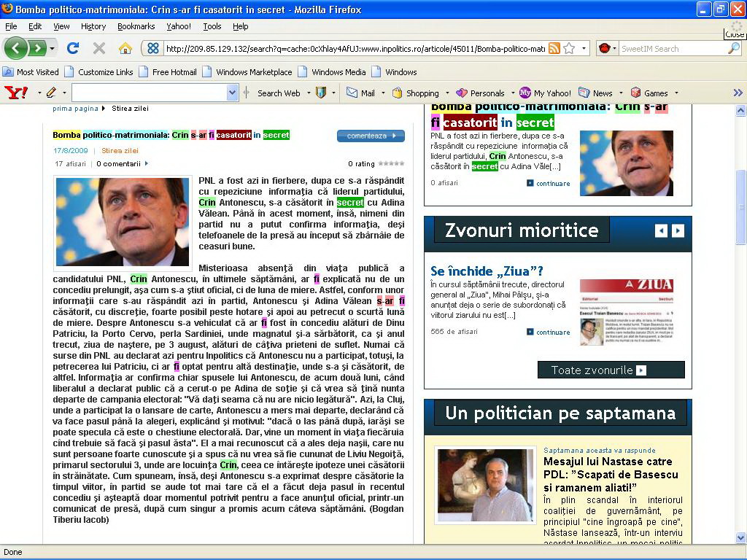Viewport: 747px width, 560px height.
Task: Click the Home icon in navigation bar
Action: (125, 49)
